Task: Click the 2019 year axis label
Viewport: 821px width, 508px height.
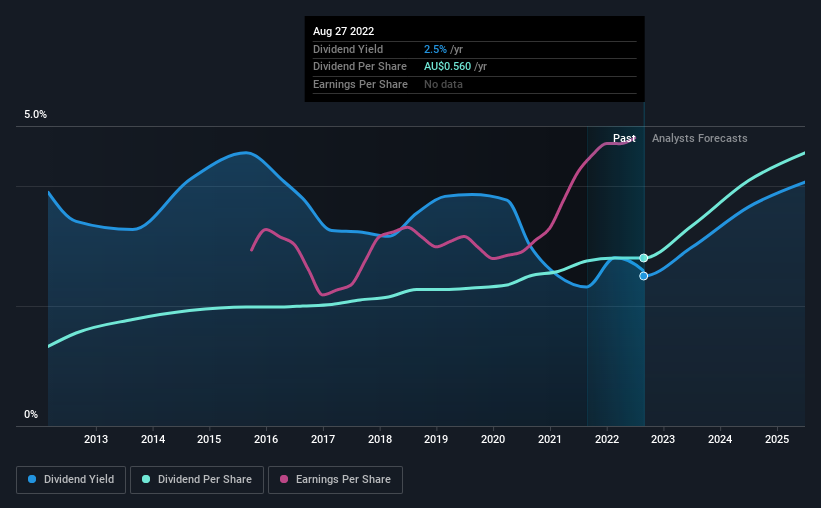Action: 436,439
